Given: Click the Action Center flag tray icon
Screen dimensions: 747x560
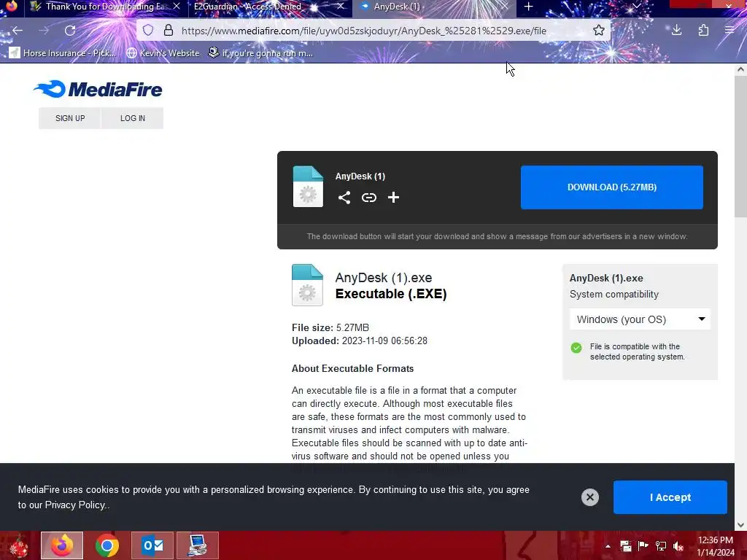Looking at the screenshot, I should tap(643, 546).
